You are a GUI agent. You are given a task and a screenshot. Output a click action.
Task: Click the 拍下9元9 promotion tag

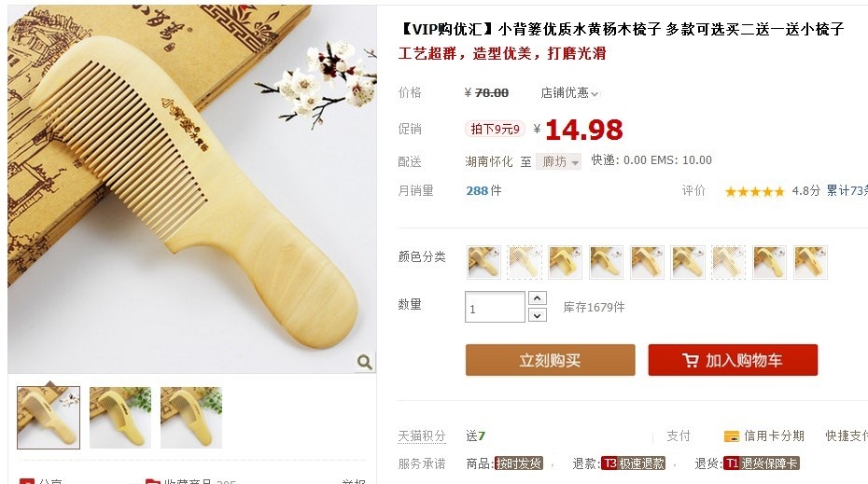[495, 129]
